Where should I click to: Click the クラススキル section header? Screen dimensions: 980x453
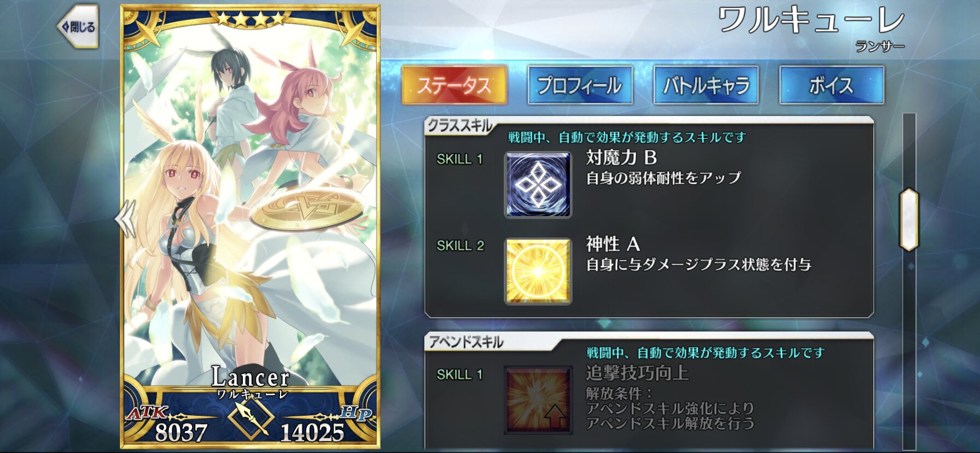pyautogui.click(x=459, y=125)
